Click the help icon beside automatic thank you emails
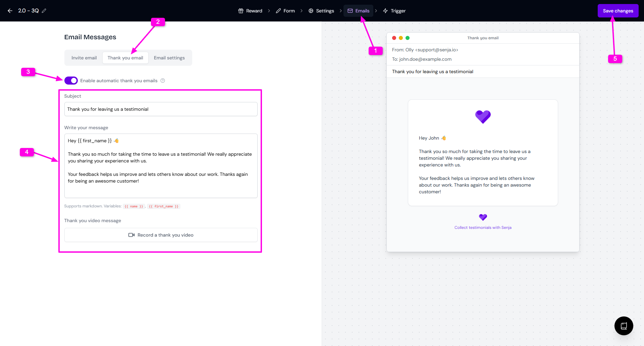This screenshot has height=346, width=644. point(163,81)
